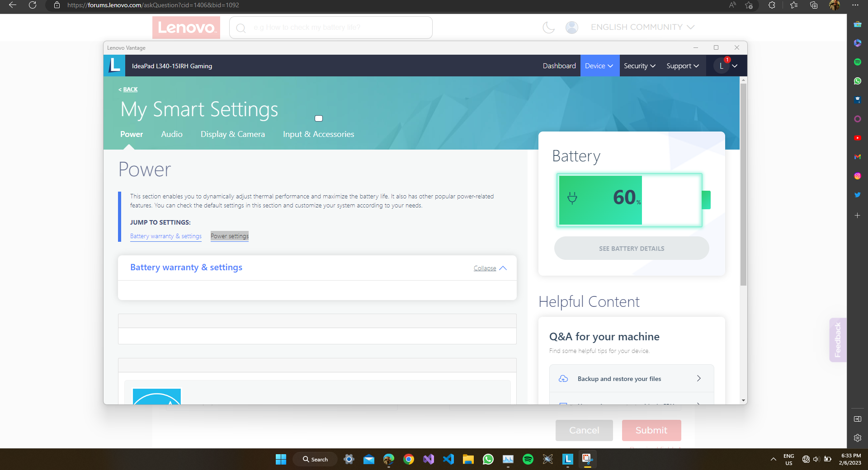Open the Tools briefcase in Edge sidebar
Viewport: 868px width, 470px height.
[x=858, y=24]
